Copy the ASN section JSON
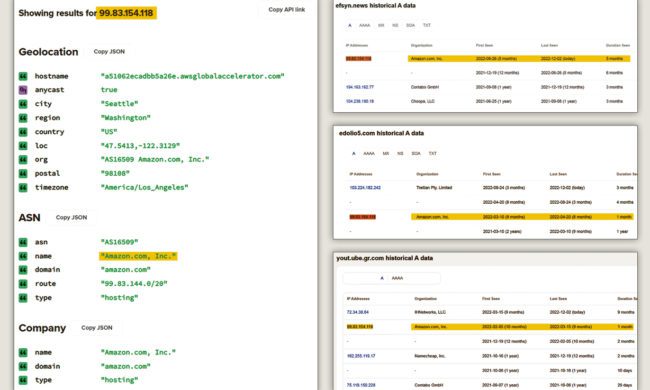650x390 pixels. 71,218
